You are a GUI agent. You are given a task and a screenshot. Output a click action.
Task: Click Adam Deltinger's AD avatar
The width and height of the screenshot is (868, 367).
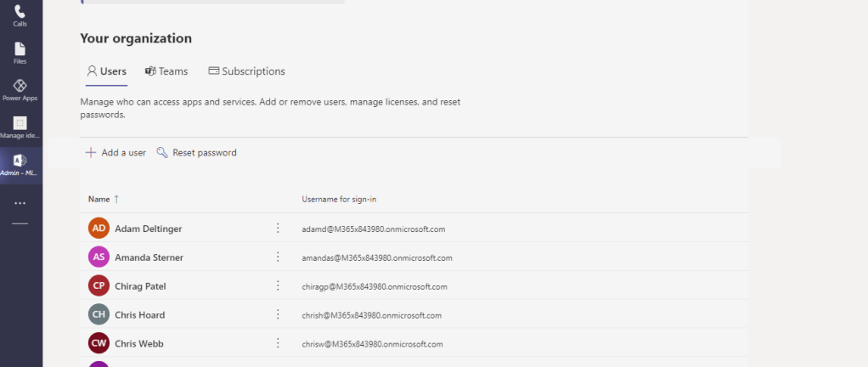coord(99,229)
